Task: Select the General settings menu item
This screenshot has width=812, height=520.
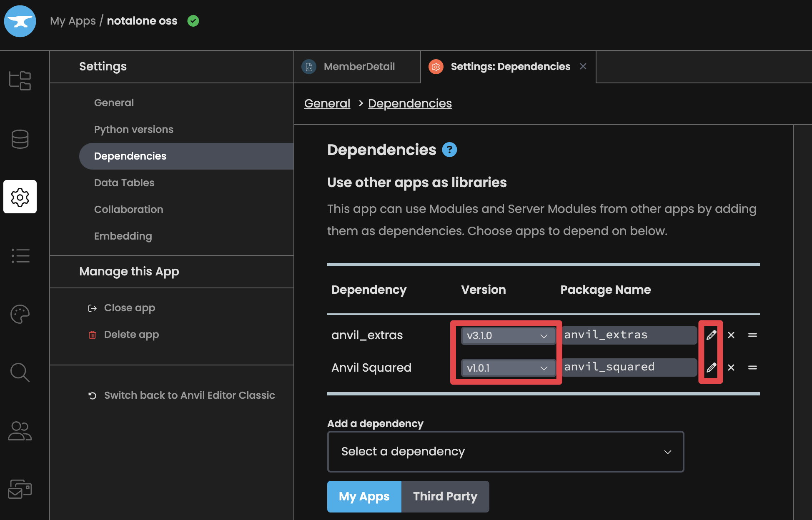Action: click(113, 102)
